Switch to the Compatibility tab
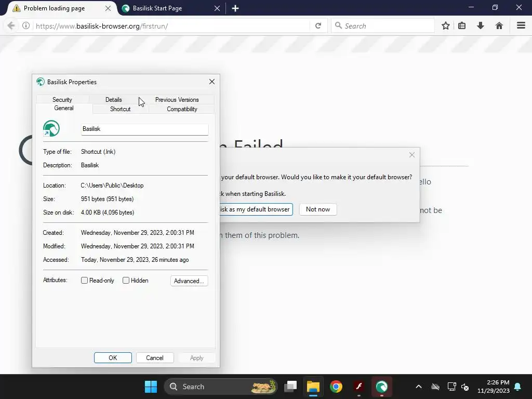Image resolution: width=532 pixels, height=399 pixels. (x=182, y=109)
